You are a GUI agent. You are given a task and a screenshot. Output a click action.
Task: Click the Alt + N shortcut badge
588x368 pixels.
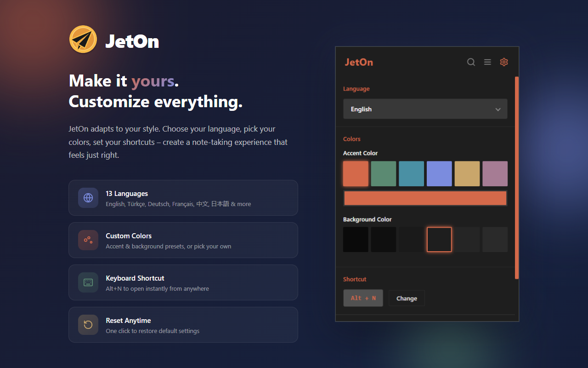(363, 298)
